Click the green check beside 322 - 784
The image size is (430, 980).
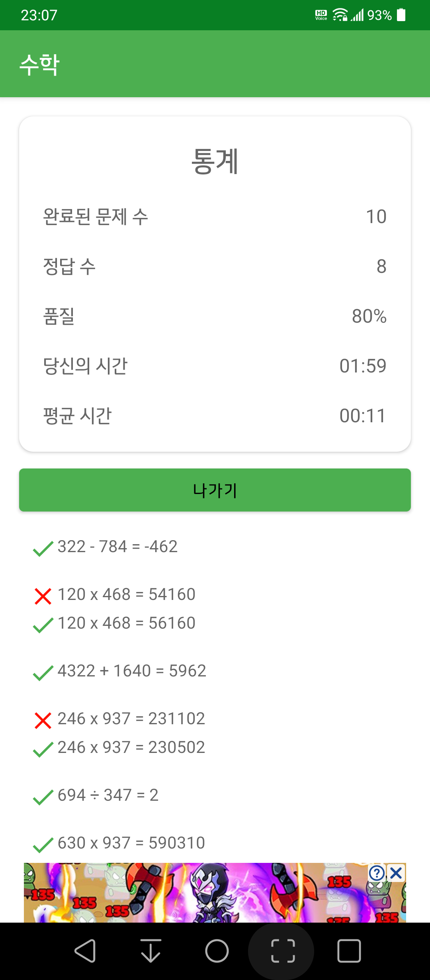43,549
